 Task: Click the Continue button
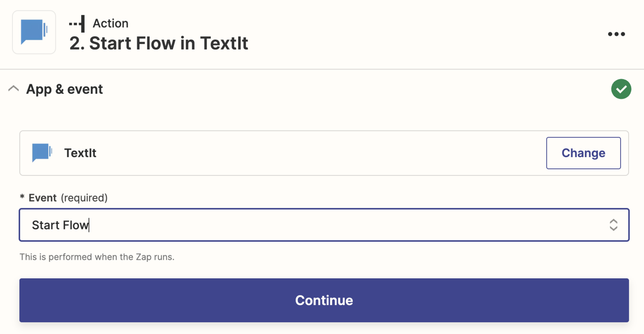[324, 300]
